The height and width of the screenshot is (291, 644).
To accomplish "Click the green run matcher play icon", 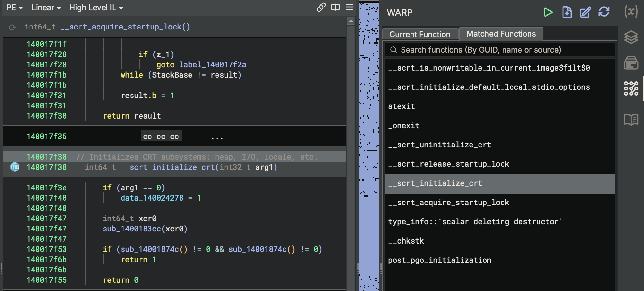I will tap(548, 12).
